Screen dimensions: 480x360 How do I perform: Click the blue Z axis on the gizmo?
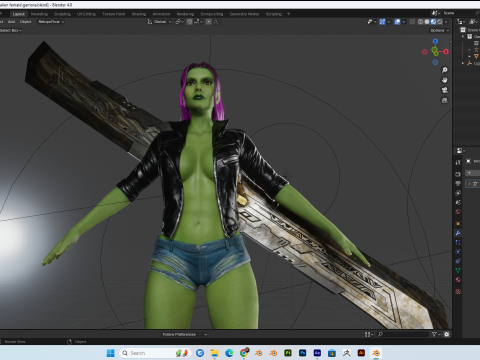(x=435, y=41)
